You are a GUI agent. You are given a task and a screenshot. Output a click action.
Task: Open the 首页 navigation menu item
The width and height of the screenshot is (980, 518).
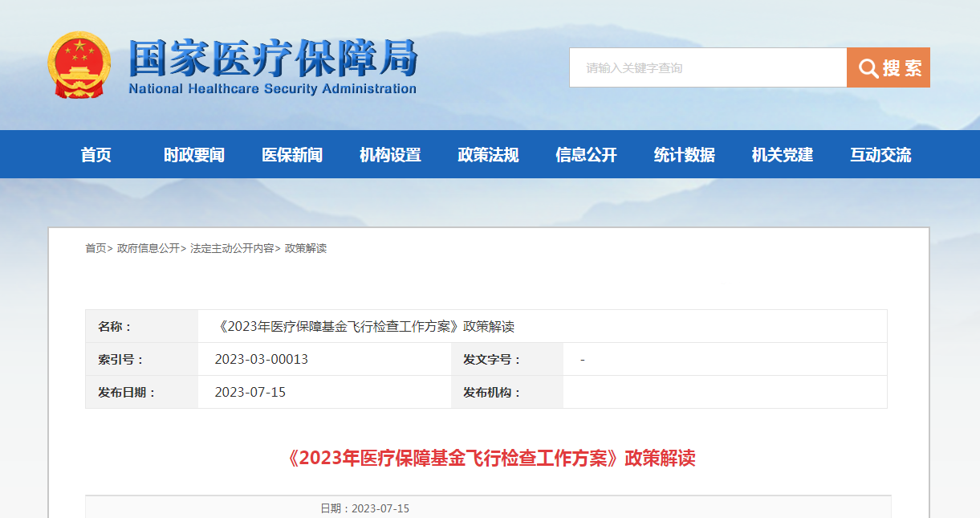pyautogui.click(x=96, y=155)
